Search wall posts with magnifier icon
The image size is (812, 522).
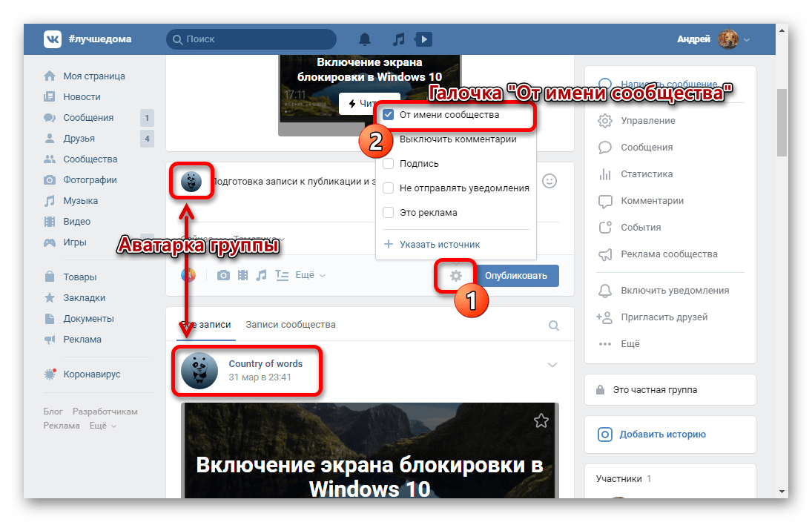pyautogui.click(x=554, y=326)
